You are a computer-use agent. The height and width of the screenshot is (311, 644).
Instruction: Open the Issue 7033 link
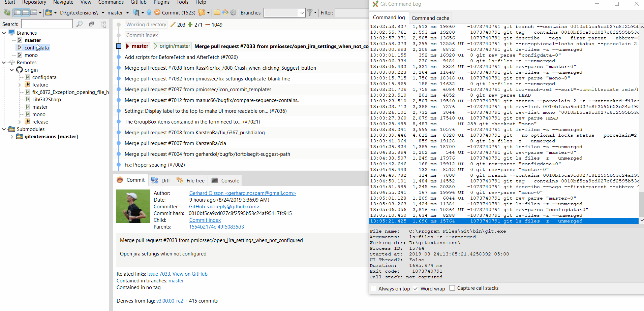pyautogui.click(x=158, y=274)
